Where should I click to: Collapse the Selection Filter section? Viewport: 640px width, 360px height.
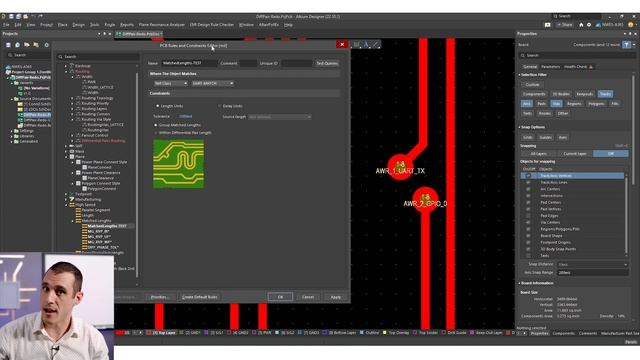(x=520, y=75)
